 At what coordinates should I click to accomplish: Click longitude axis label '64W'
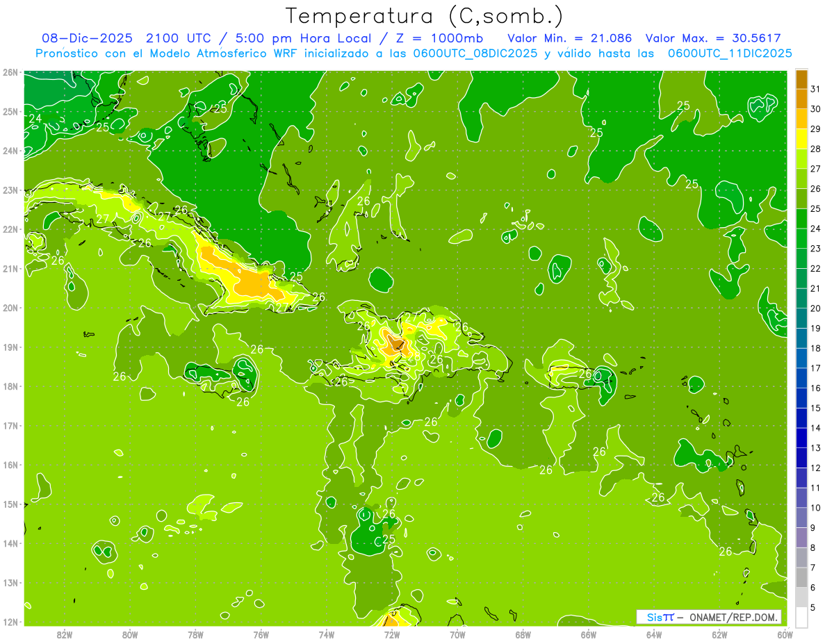[654, 634]
